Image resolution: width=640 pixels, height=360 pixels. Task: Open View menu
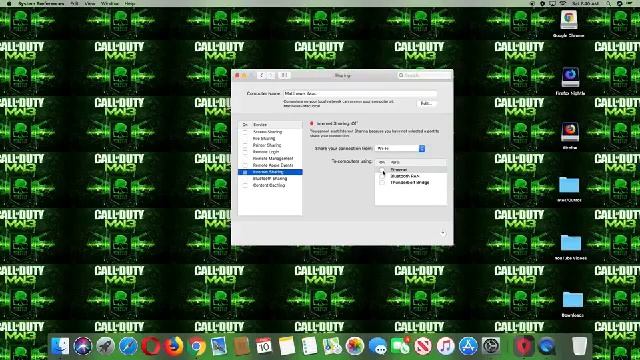90,3
